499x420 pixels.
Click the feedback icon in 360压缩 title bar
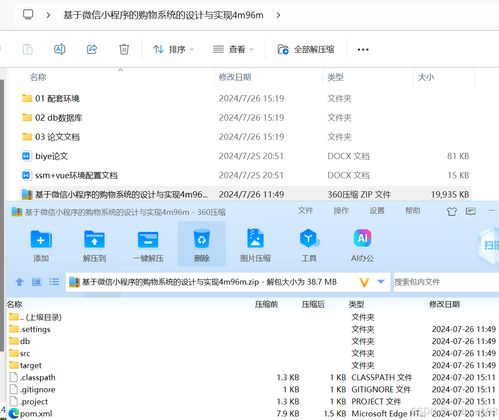click(471, 211)
